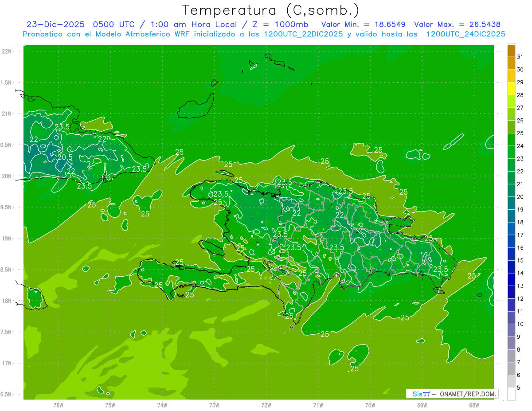The image size is (532, 411).
Task: Click the '73W' longitude axis label
Action: (x=214, y=405)
